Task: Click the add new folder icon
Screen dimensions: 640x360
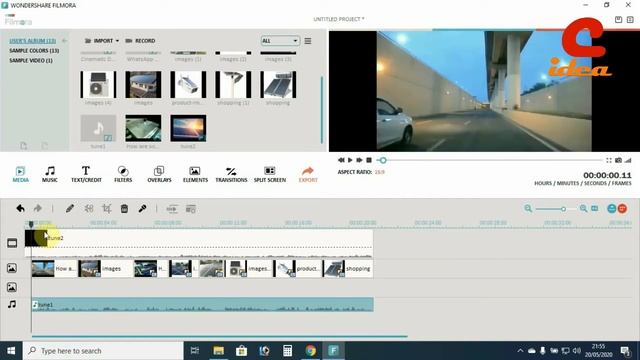Action: pyautogui.click(x=24, y=145)
